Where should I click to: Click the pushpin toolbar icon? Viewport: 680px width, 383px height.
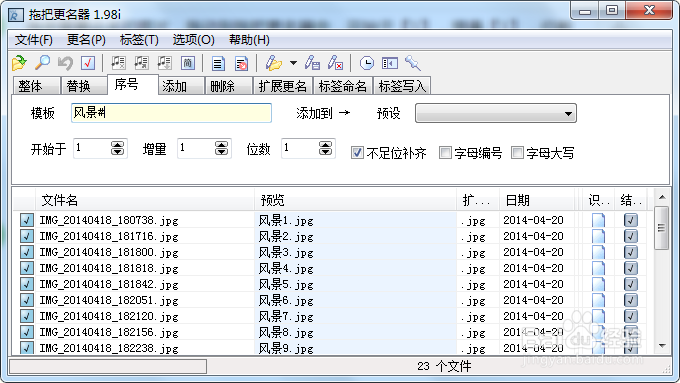(412, 63)
